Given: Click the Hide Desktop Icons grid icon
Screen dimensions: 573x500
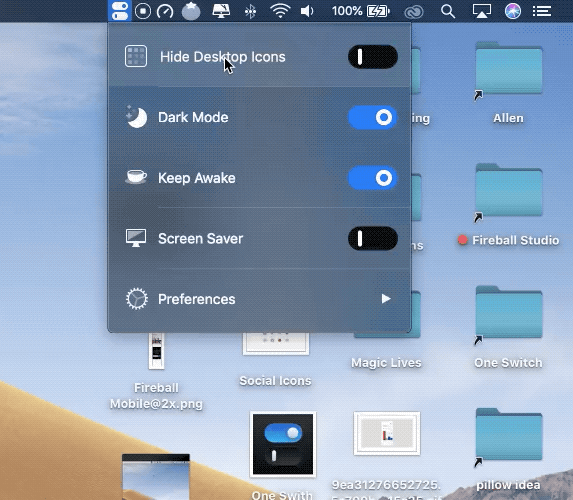Looking at the screenshot, I should (x=136, y=56).
